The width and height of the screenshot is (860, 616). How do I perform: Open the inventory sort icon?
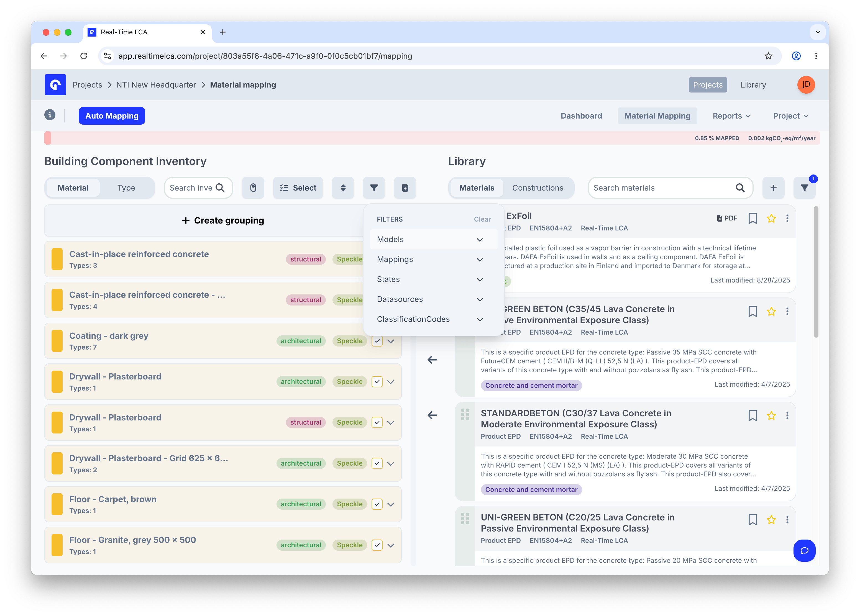point(343,188)
